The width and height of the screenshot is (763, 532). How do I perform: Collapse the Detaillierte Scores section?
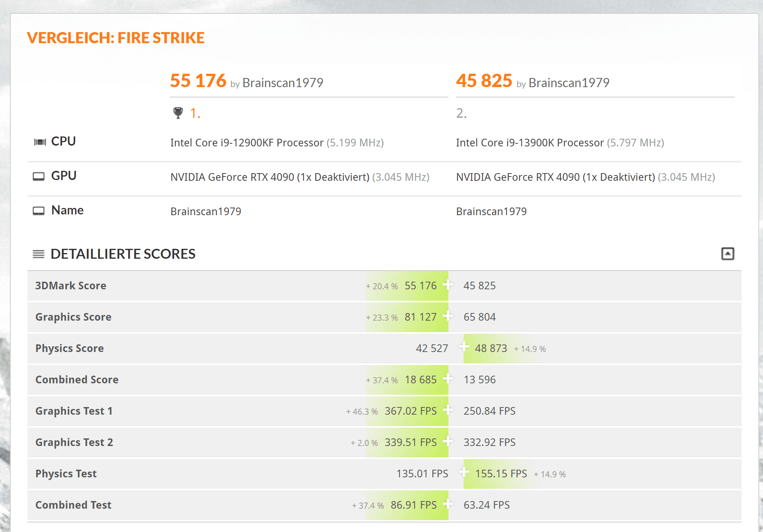click(727, 254)
